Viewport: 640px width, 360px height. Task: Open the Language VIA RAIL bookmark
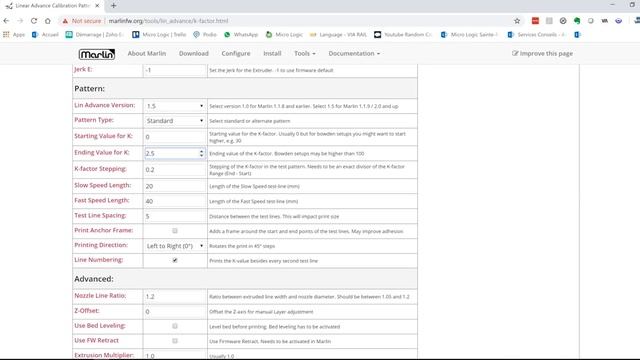pyautogui.click(x=338, y=35)
